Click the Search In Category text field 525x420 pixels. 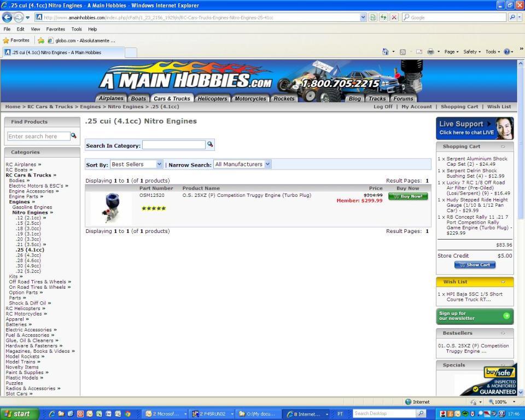(174, 145)
